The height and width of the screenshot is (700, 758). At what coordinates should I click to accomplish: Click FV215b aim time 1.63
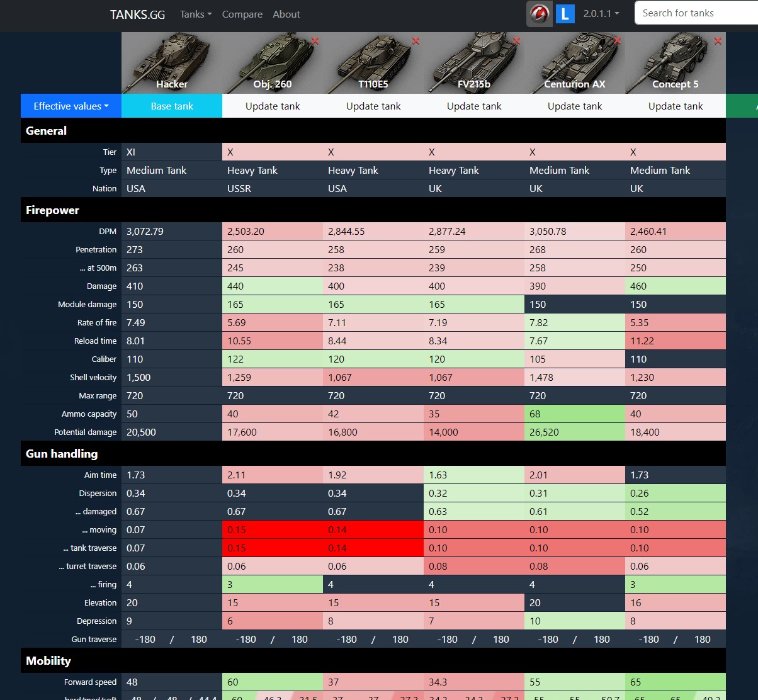(474, 475)
